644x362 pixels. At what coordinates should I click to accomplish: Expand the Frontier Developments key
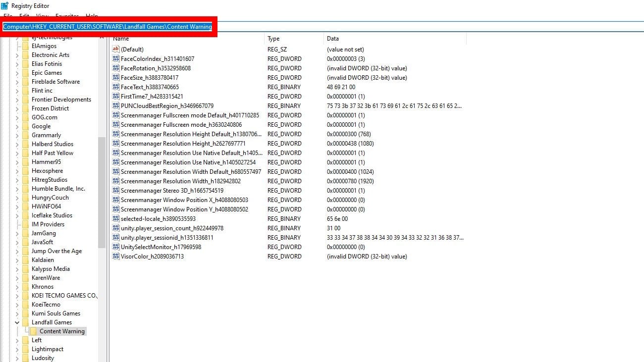pos(17,100)
